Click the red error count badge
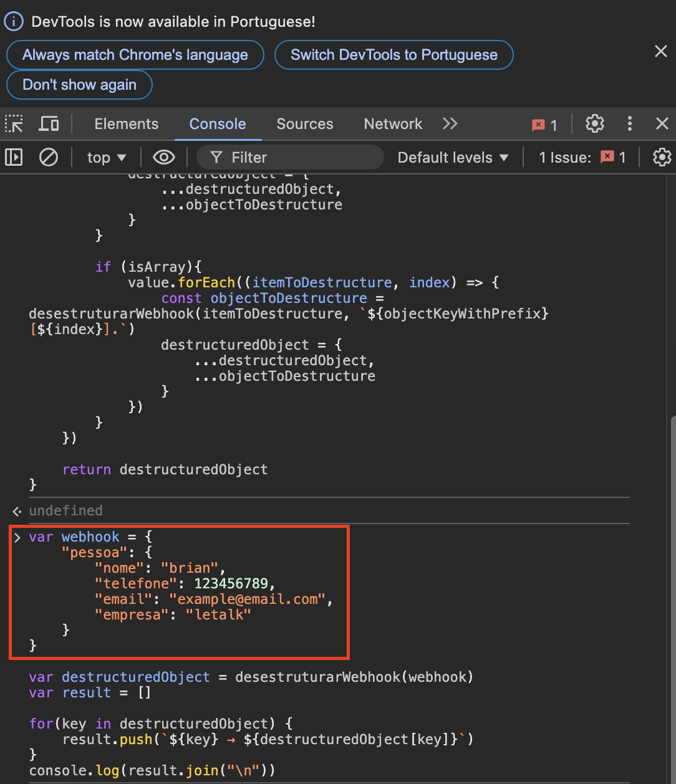The width and height of the screenshot is (676, 784). [x=544, y=125]
